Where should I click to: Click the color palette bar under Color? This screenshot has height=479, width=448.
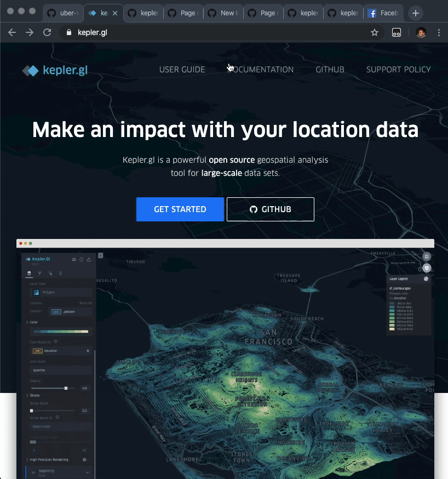(x=61, y=332)
